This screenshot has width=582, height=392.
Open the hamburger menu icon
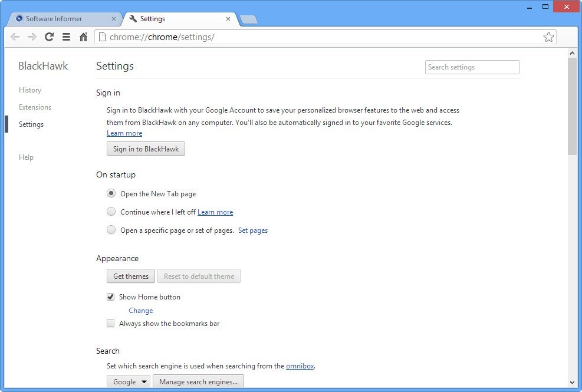[66, 37]
